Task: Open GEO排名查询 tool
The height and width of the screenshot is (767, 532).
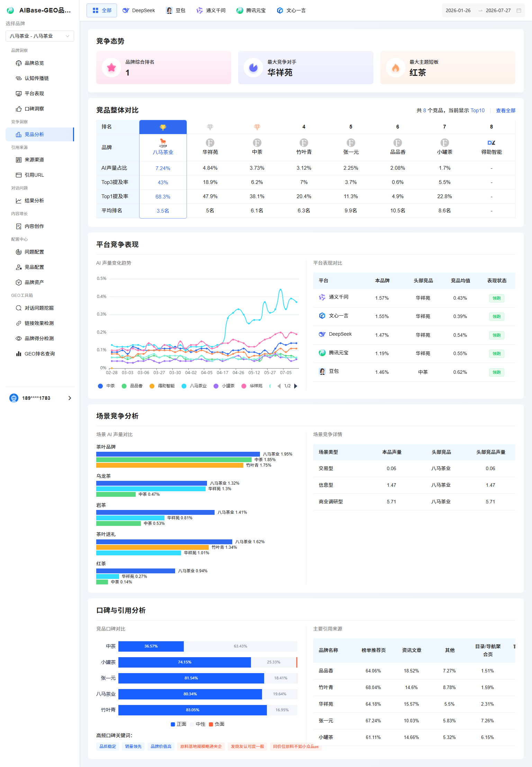Action: tap(39, 354)
